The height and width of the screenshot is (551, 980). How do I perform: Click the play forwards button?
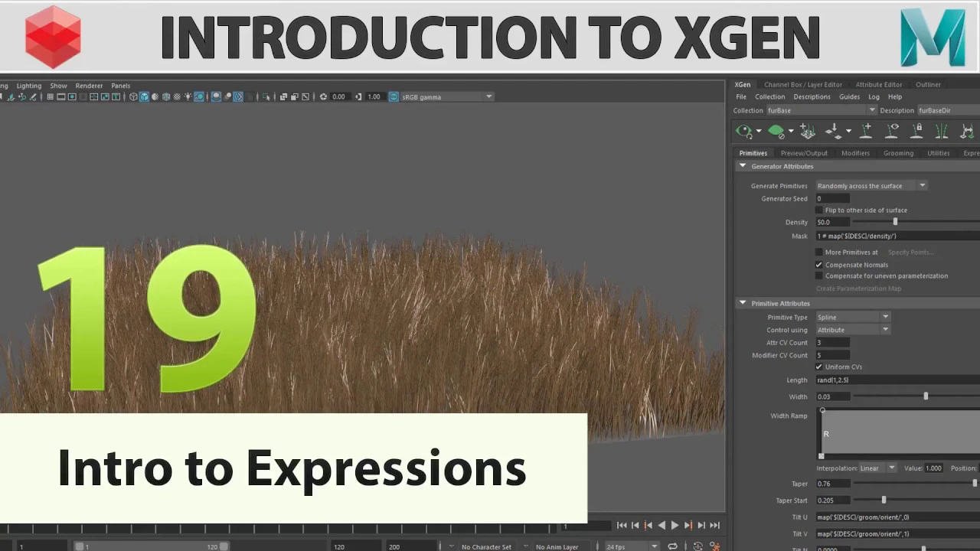coord(675,525)
